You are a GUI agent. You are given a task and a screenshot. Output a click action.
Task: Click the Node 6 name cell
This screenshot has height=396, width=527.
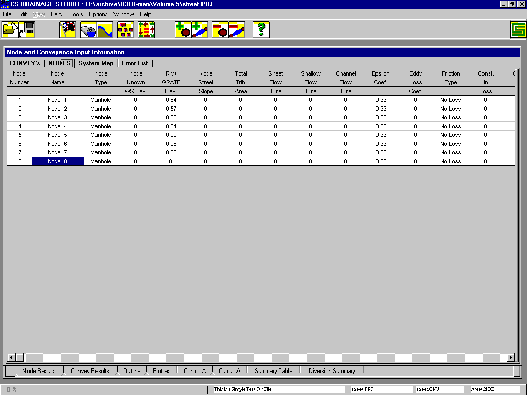pos(58,144)
